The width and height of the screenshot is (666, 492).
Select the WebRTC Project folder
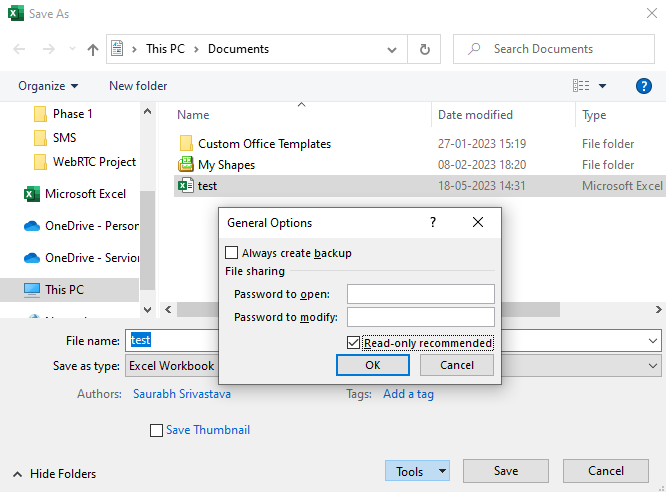click(85, 162)
